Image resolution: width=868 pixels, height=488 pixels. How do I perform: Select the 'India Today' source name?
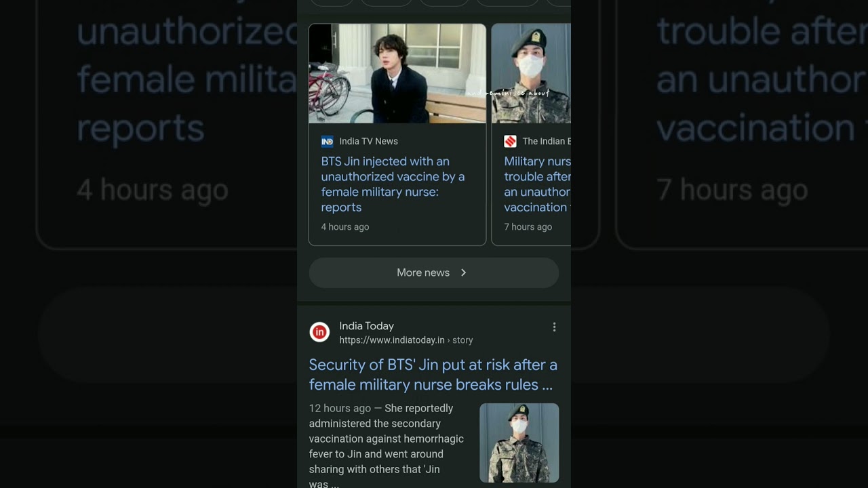point(367,326)
